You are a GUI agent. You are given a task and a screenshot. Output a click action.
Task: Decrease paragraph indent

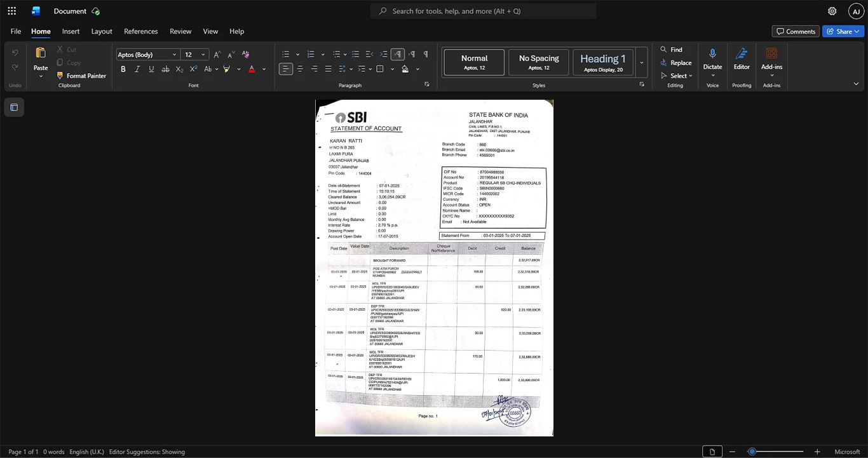(370, 55)
